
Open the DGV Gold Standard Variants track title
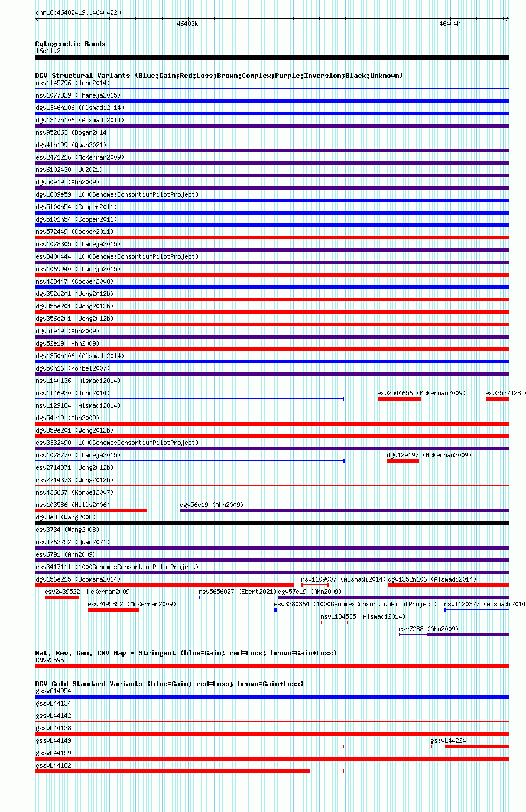170,684
